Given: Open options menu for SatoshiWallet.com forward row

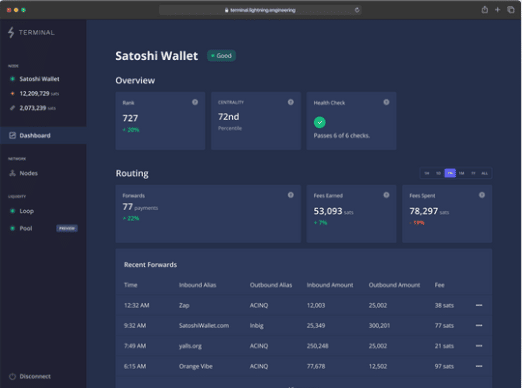Looking at the screenshot, I should (x=479, y=326).
